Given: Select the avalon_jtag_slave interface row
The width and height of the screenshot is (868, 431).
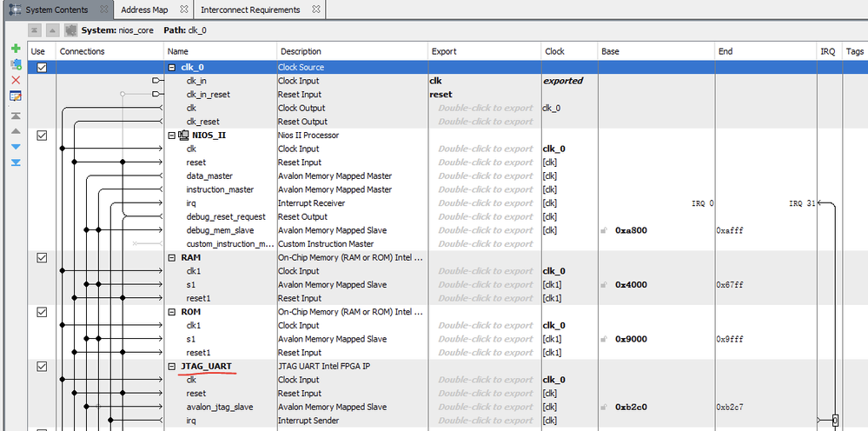Looking at the screenshot, I should point(220,408).
